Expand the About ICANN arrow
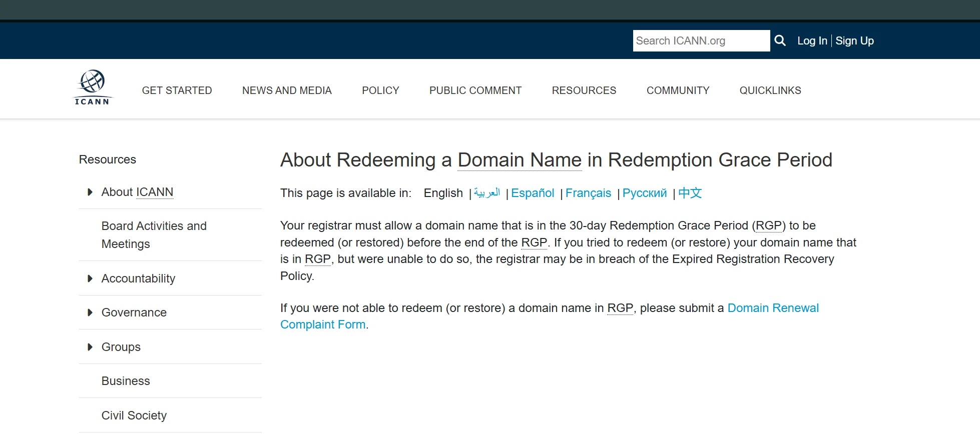The height and width of the screenshot is (434, 980). click(x=90, y=192)
